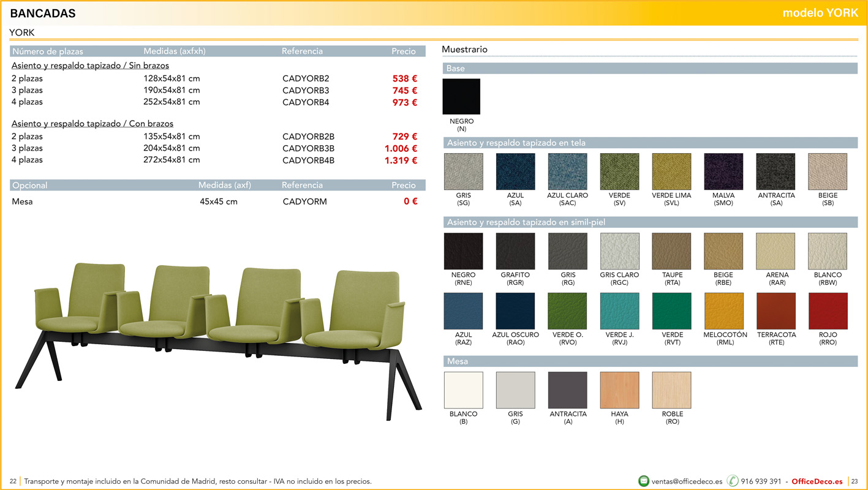
Task: Click the CADYORM table reference
Action: pyautogui.click(x=304, y=202)
